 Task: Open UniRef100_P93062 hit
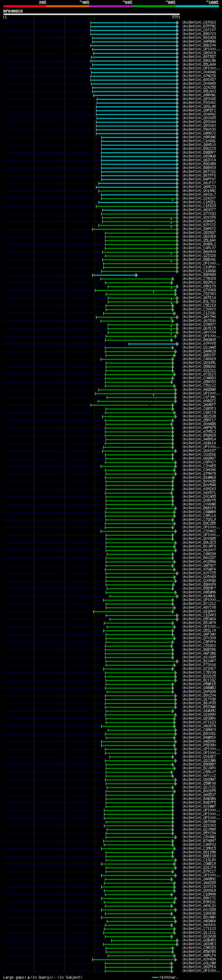[199, 103]
